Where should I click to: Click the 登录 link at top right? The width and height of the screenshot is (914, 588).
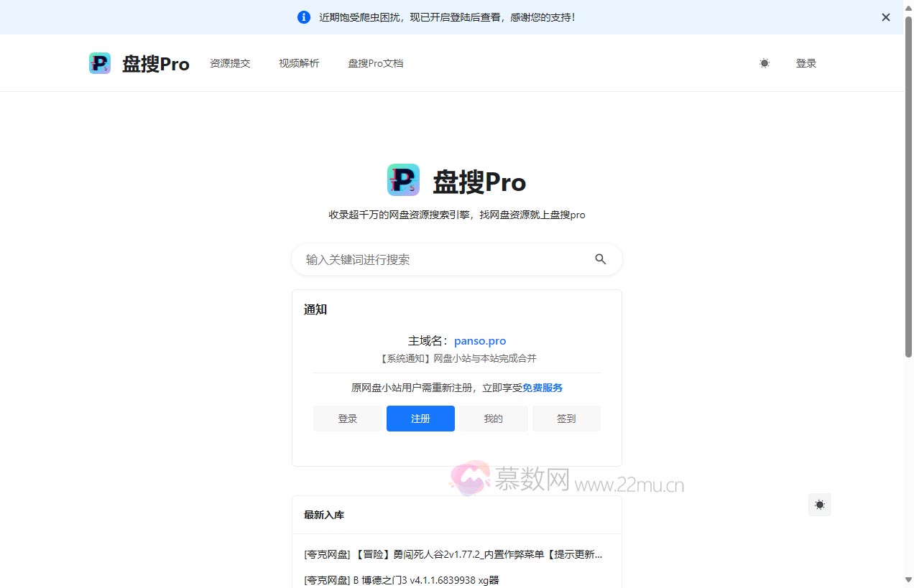[x=806, y=63]
